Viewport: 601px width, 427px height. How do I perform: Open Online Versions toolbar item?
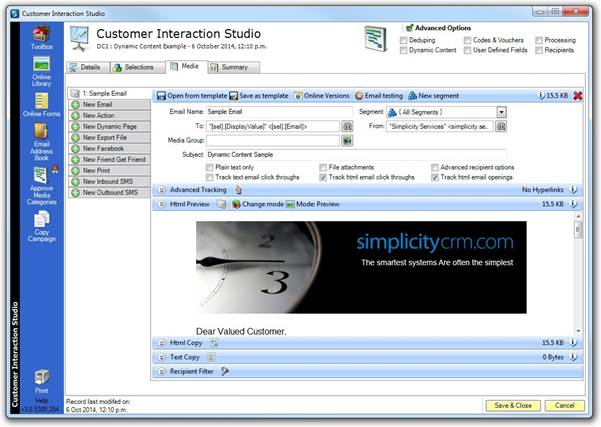322,96
